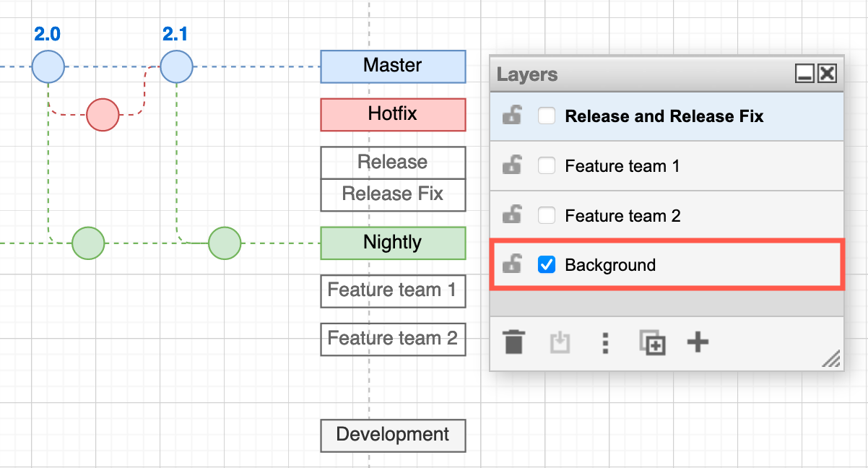
Task: Click the Master branch label box
Action: pos(393,66)
